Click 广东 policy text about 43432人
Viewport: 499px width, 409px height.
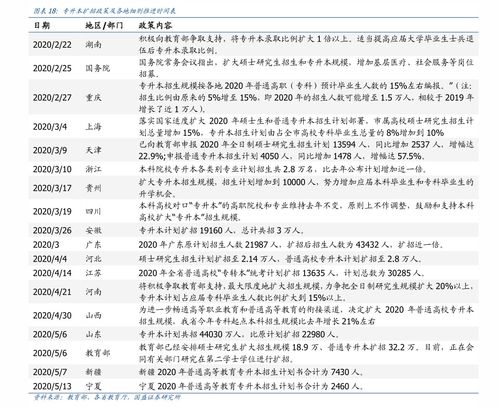click(291, 245)
